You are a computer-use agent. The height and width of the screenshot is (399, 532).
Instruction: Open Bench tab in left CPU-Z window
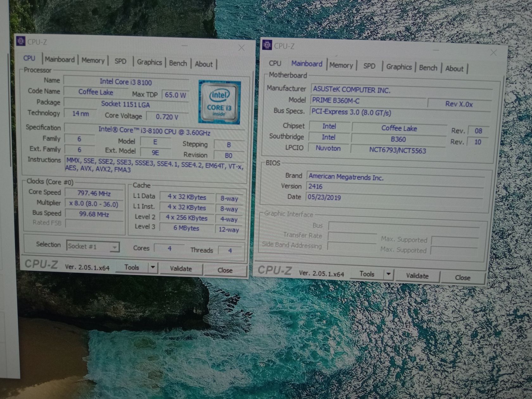[x=178, y=63]
